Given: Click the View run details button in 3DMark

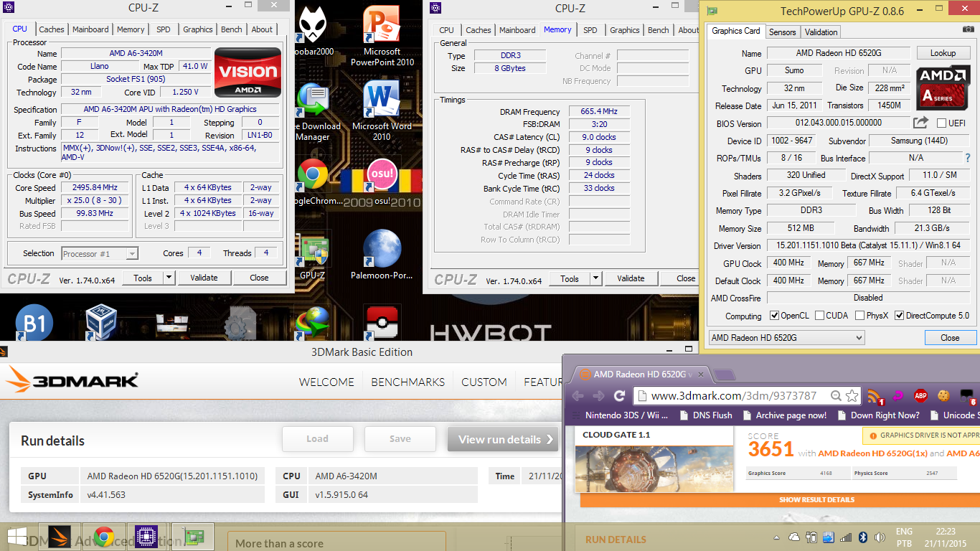Looking at the screenshot, I should [504, 439].
